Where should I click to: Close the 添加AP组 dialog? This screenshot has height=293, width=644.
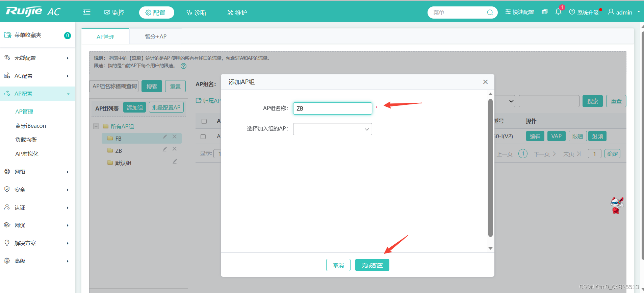[485, 82]
